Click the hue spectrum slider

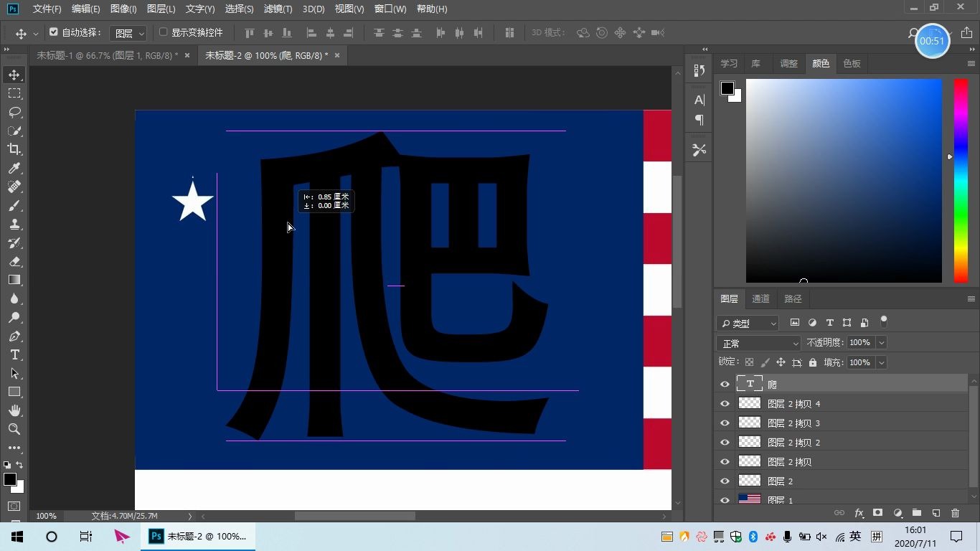[x=961, y=181]
